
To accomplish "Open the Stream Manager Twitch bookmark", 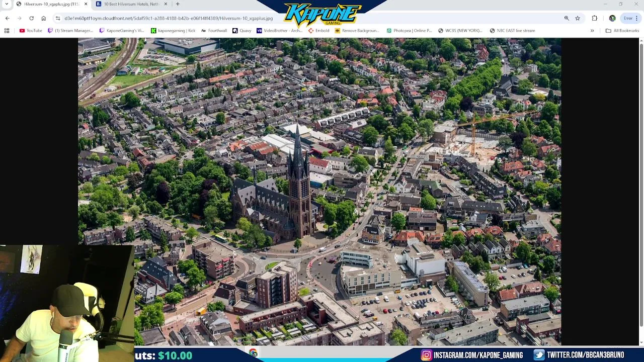I will pyautogui.click(x=70, y=31).
